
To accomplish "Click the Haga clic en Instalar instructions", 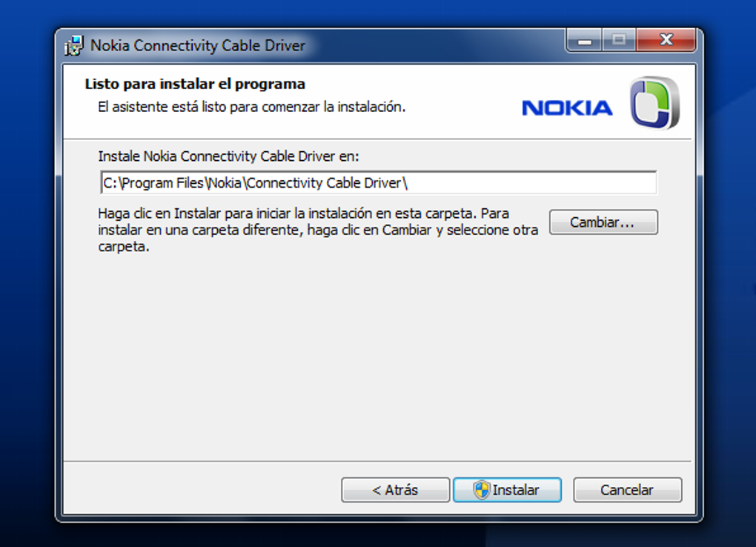I will [318, 230].
